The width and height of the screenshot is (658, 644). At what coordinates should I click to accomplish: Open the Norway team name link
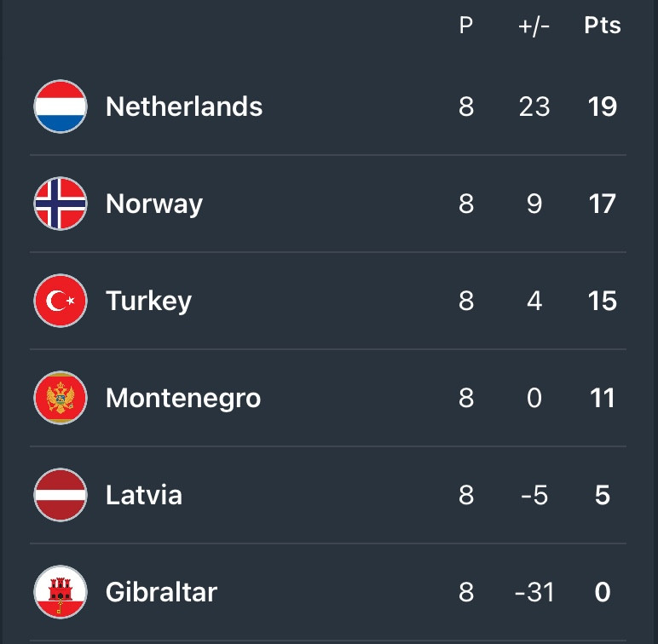point(154,204)
